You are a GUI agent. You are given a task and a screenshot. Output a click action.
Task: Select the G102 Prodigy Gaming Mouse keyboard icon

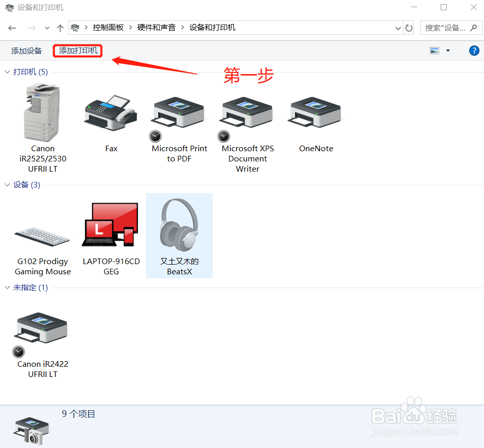pos(42,237)
